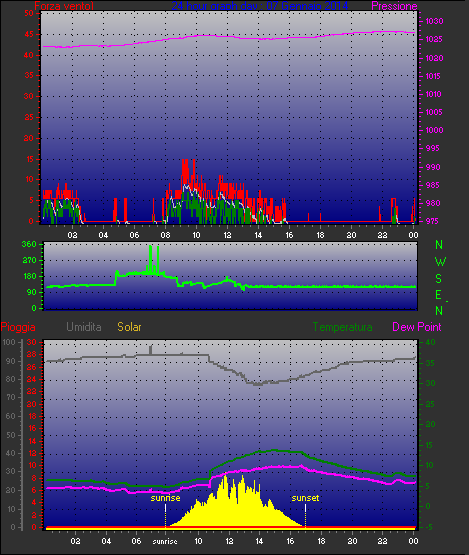Click the Pressione axis title
The height and width of the screenshot is (555, 469).
[x=394, y=6]
